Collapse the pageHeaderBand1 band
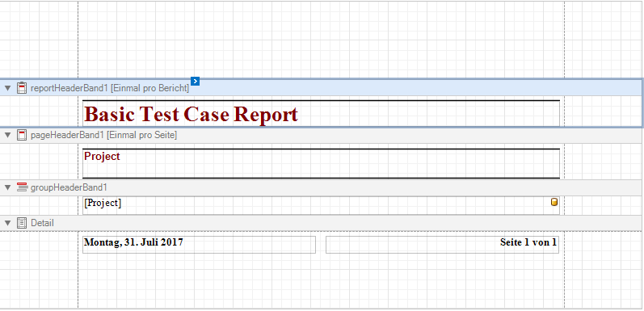The width and height of the screenshot is (644, 311). [7, 135]
